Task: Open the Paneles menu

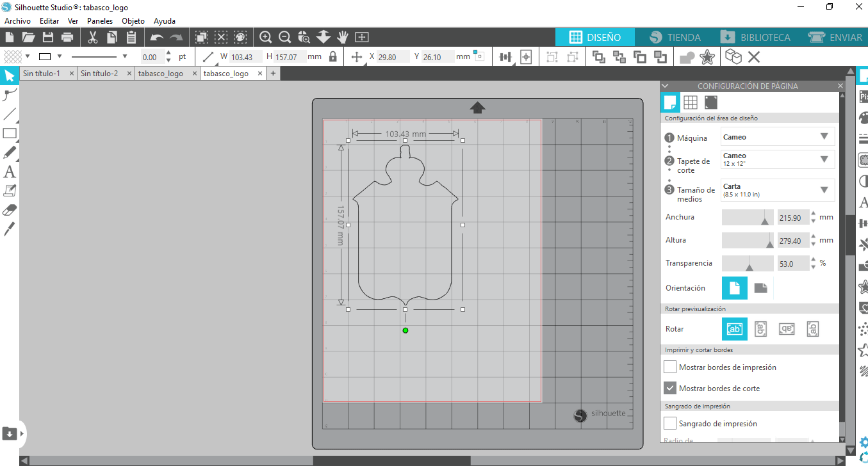Action: [x=100, y=21]
